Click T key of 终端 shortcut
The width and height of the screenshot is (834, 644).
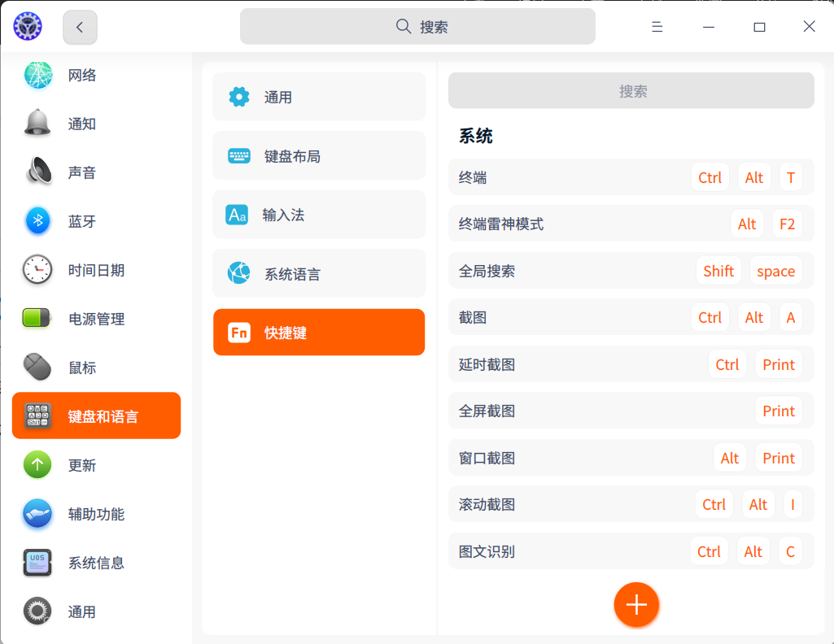(790, 177)
